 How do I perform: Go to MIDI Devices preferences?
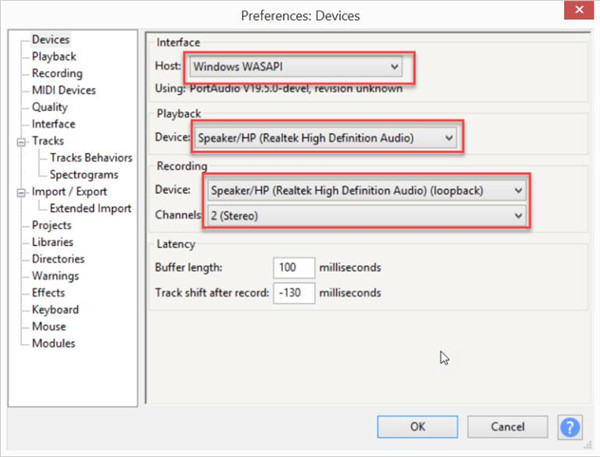click(64, 91)
